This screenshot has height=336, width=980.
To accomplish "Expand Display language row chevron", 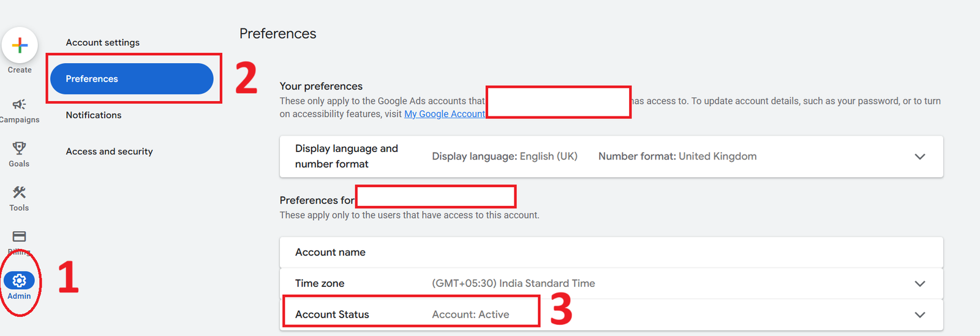I will (x=919, y=156).
